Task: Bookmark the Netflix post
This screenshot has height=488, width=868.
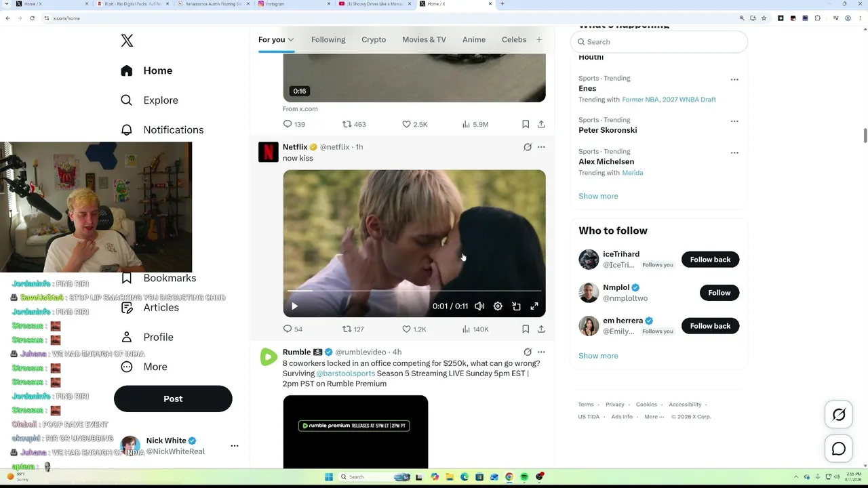Action: click(526, 329)
